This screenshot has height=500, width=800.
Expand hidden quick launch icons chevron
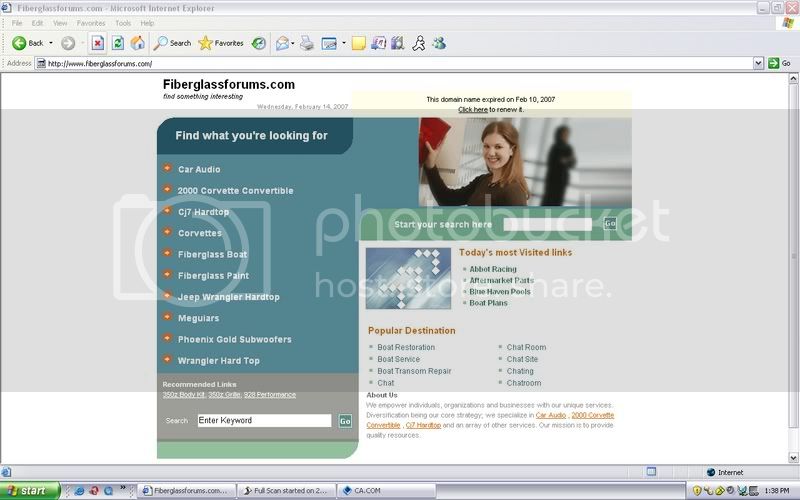122,488
